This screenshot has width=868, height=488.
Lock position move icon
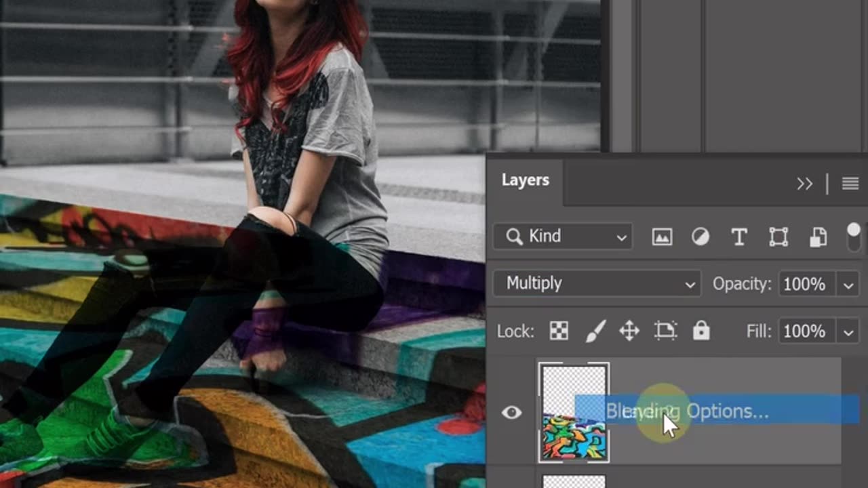629,331
